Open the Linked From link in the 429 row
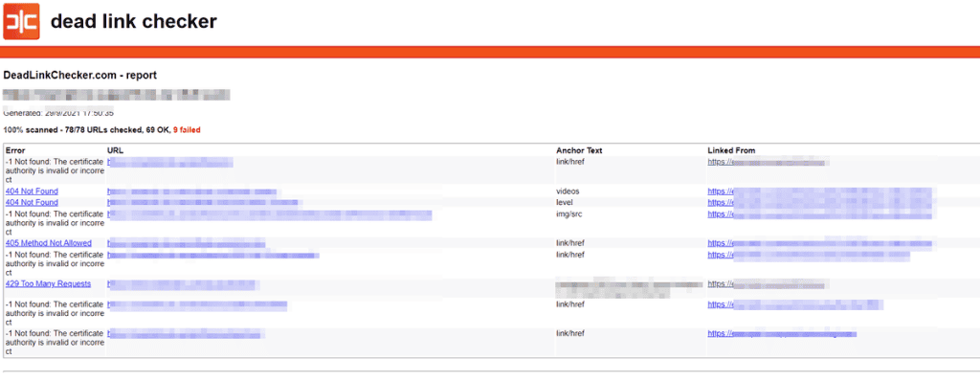Viewport: 980px width, 382px height. (x=766, y=283)
